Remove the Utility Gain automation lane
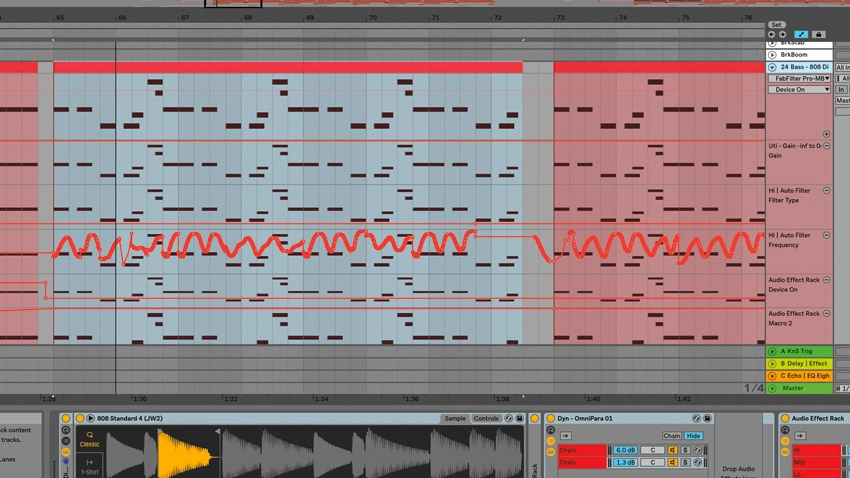 [x=826, y=146]
